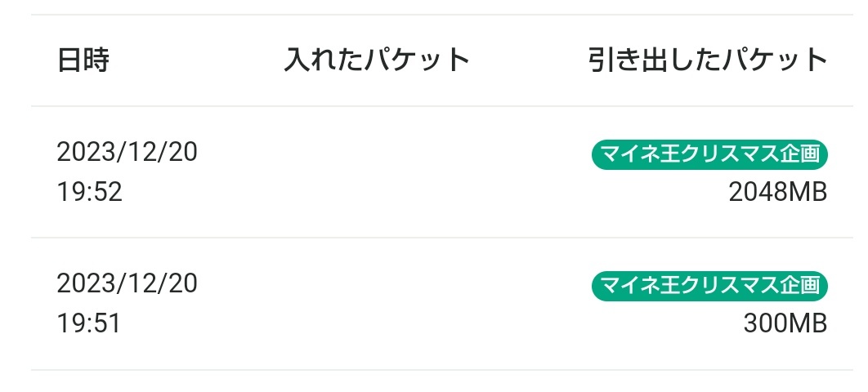868x392 pixels.
Task: Click the 19:52 timestamp
Action: [x=89, y=193]
